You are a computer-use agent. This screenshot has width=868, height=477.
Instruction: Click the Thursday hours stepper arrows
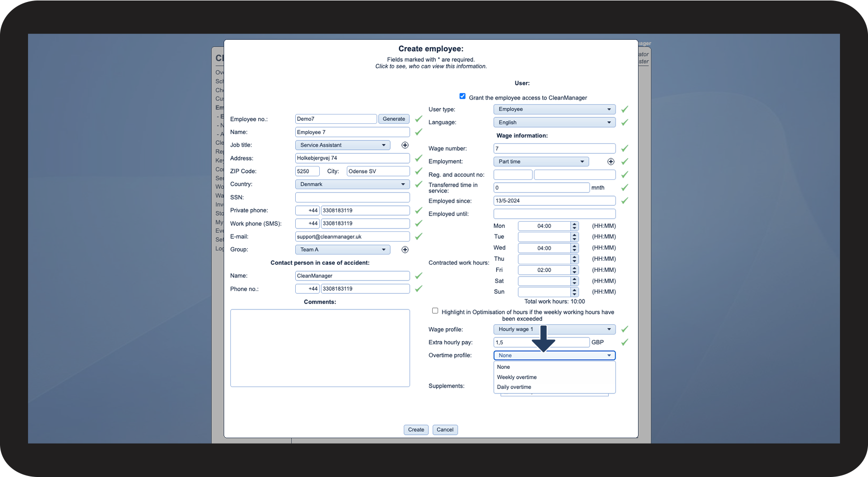click(574, 259)
